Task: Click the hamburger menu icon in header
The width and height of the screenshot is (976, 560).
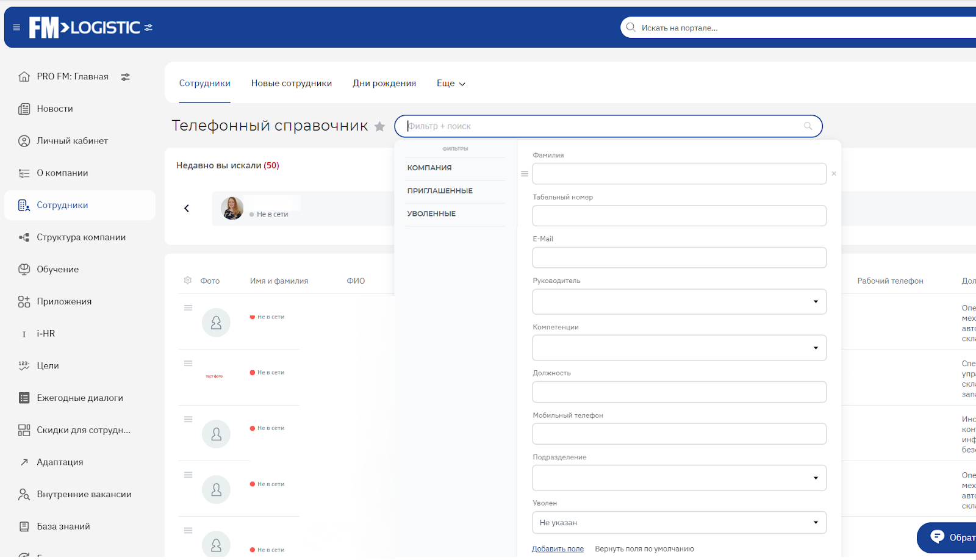Action: [x=16, y=27]
